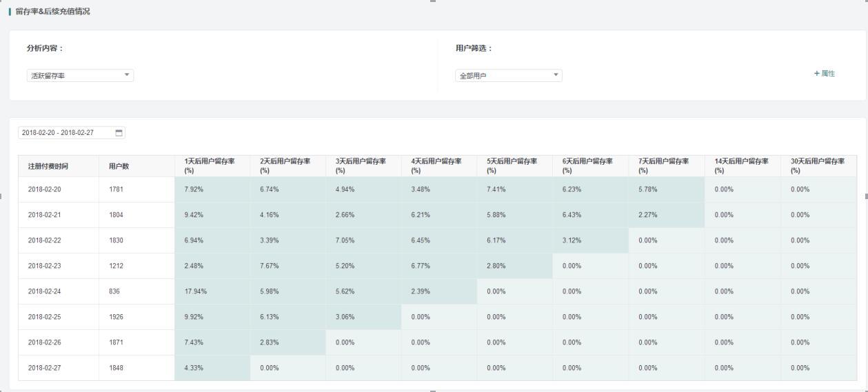Viewport: 868px width, 392px height.
Task: Click the 17.94% retention cell
Action: click(x=196, y=291)
